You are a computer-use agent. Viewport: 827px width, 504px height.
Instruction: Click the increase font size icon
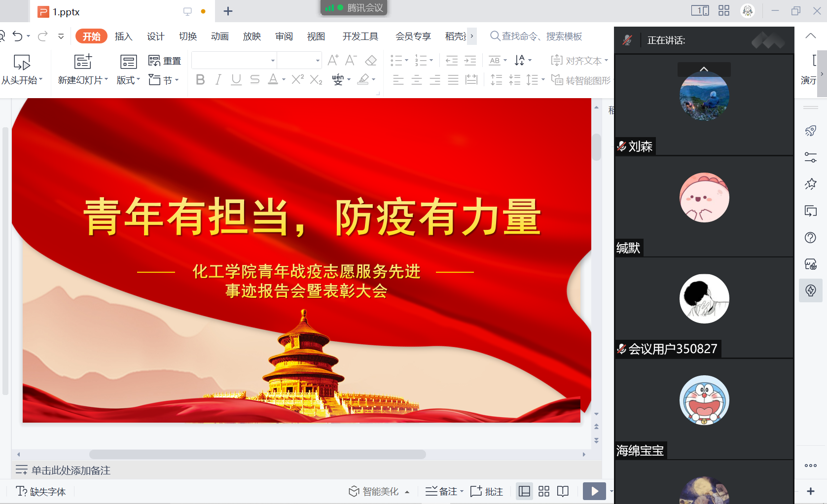pos(333,61)
